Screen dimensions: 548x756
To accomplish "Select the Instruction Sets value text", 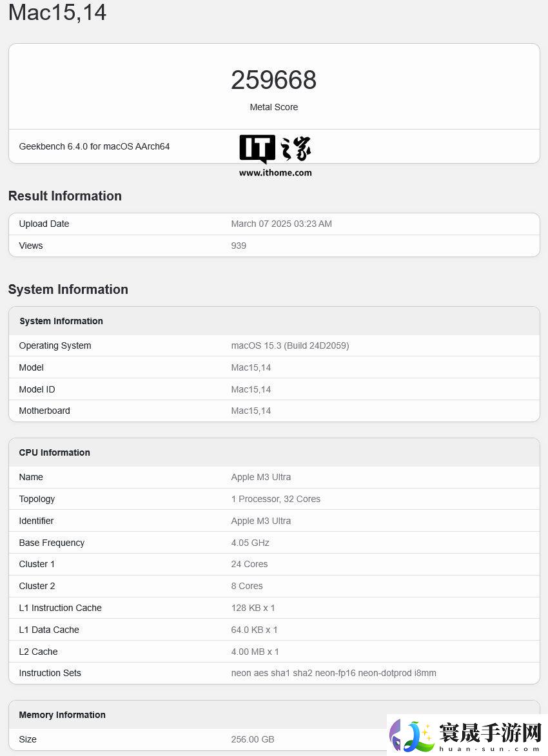I will click(333, 673).
